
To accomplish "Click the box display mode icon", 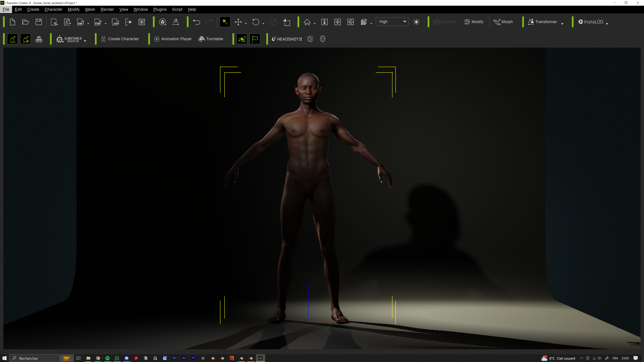I will click(364, 22).
